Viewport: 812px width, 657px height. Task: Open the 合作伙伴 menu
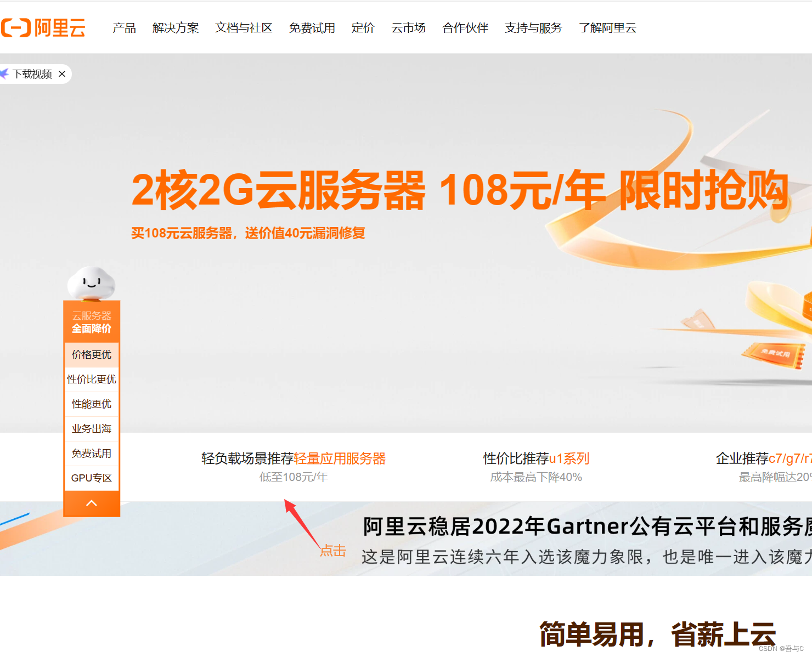465,28
